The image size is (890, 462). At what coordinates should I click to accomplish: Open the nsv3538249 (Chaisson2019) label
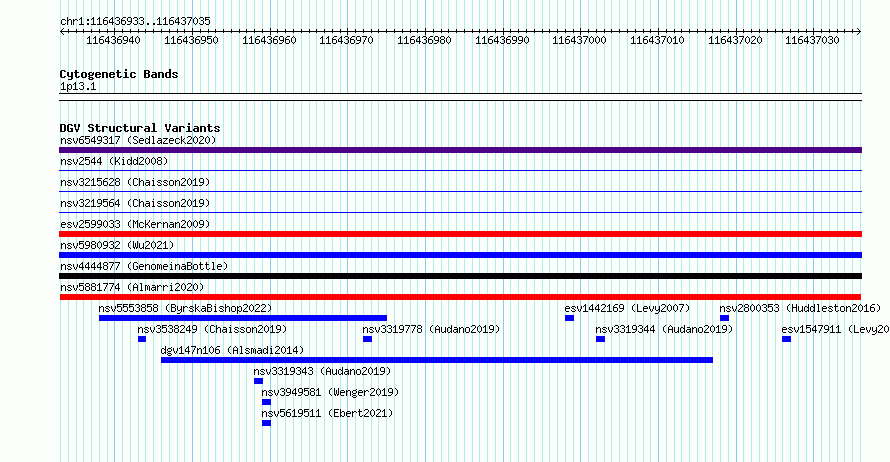tap(212, 329)
